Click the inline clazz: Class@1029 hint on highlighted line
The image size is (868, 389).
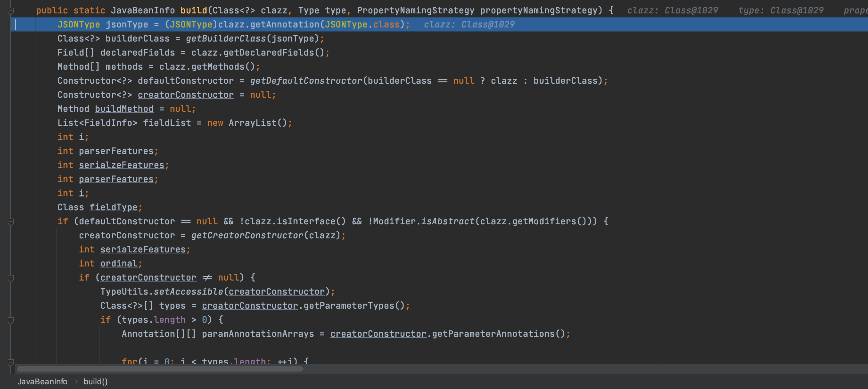(469, 25)
